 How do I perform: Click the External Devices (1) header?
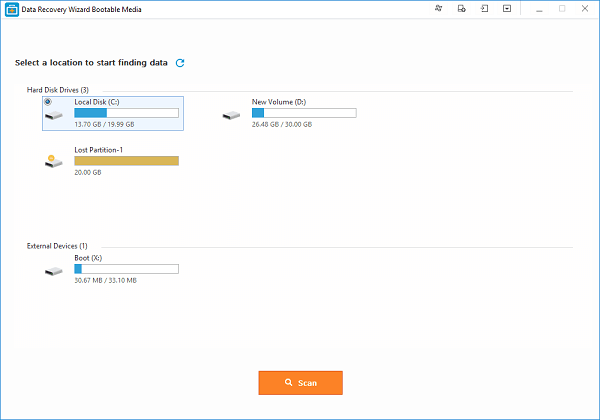click(57, 245)
